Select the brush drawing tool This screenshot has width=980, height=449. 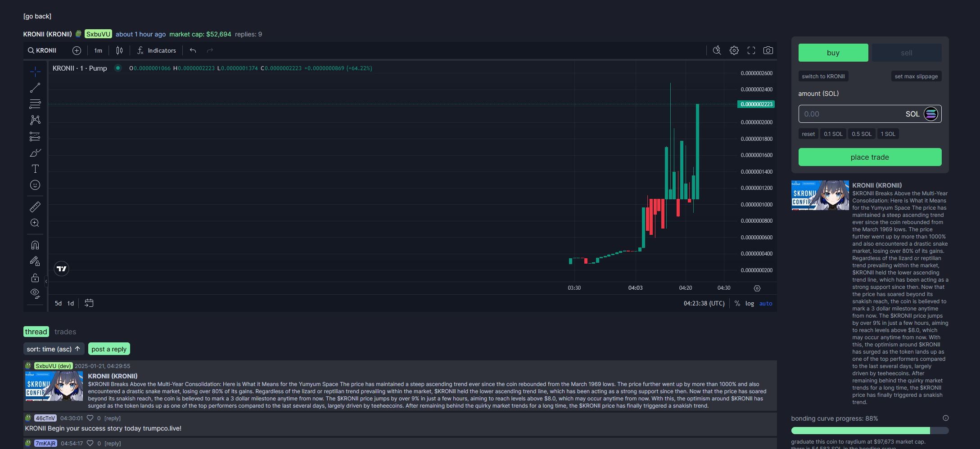point(35,153)
